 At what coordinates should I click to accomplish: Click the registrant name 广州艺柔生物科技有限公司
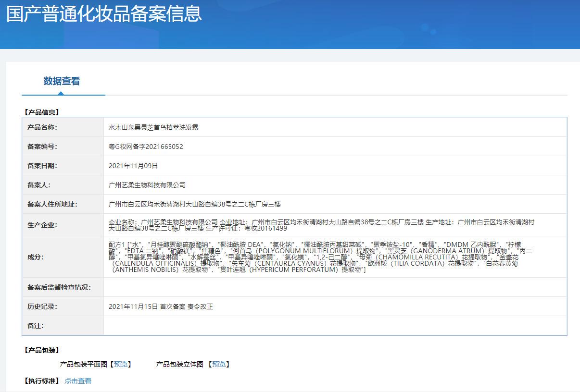pos(147,185)
